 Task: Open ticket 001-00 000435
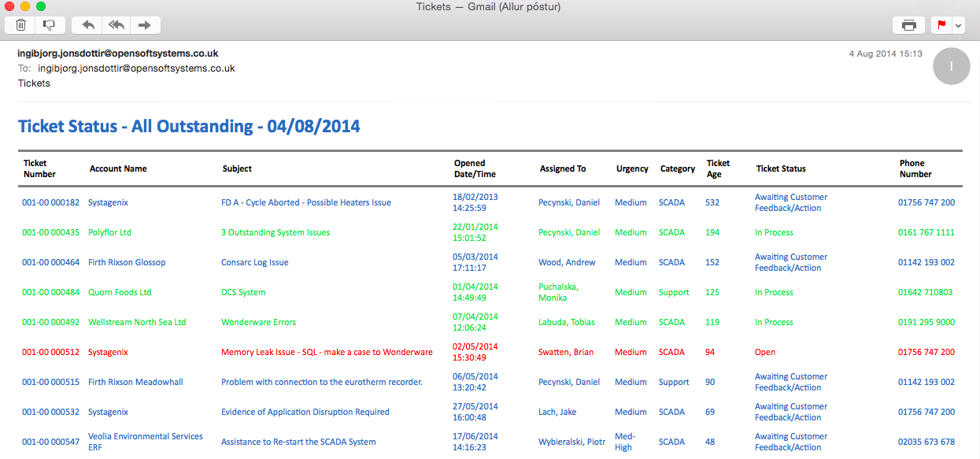point(50,232)
